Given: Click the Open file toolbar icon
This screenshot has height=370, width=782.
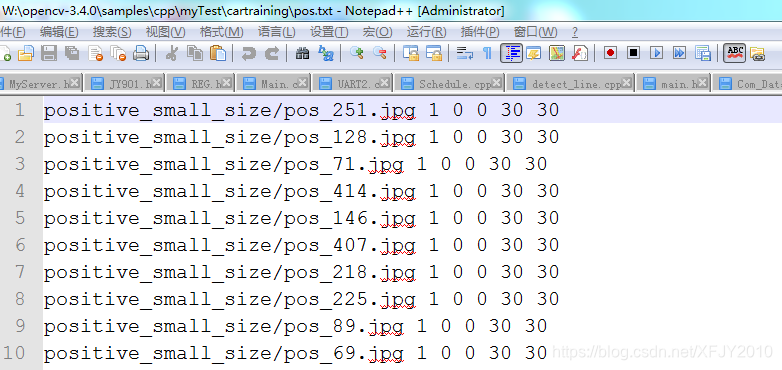Looking at the screenshot, I should (25, 53).
